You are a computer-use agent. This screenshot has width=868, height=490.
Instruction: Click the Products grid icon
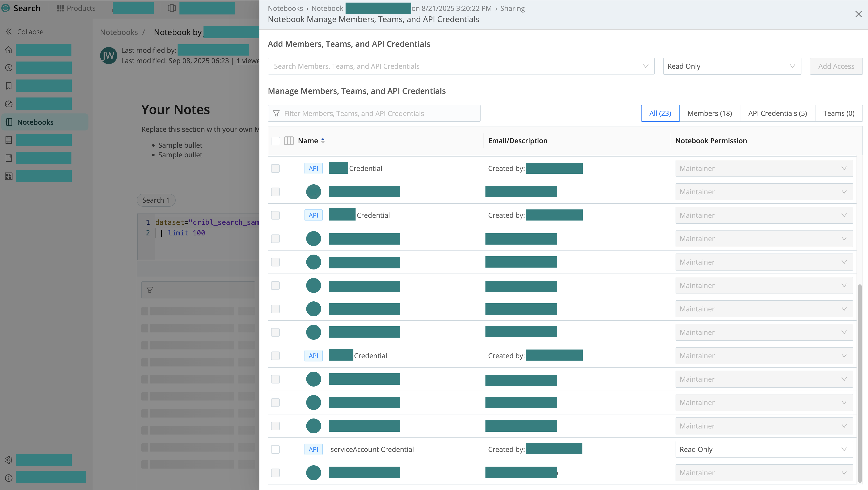60,8
